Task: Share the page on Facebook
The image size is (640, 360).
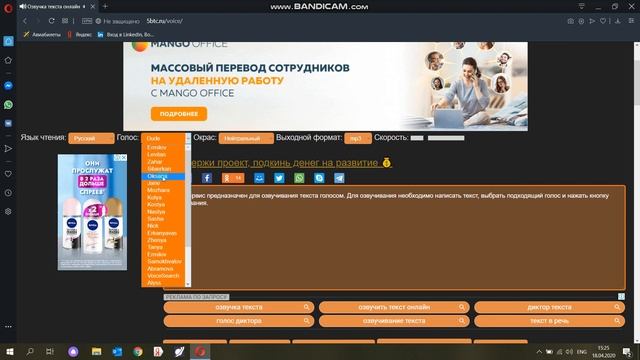Action: tap(207, 178)
